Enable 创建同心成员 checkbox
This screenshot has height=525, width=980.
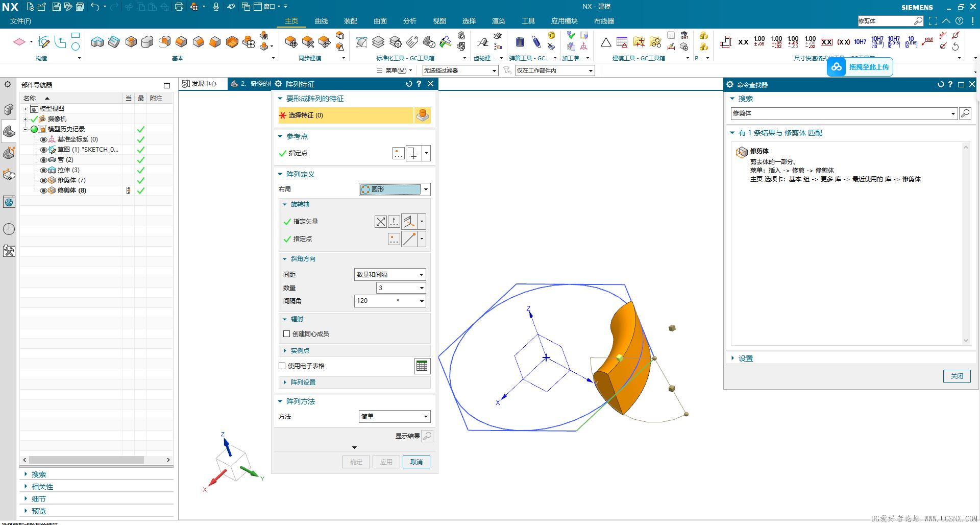pos(286,333)
